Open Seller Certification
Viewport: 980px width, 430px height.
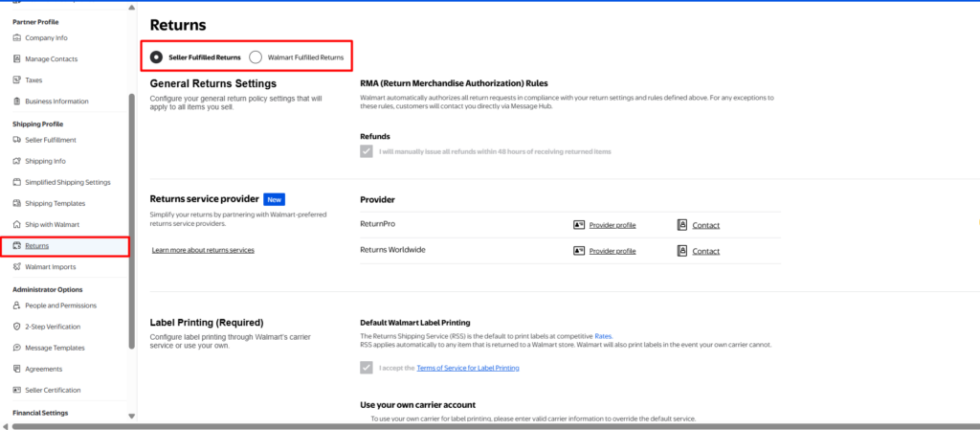point(54,390)
